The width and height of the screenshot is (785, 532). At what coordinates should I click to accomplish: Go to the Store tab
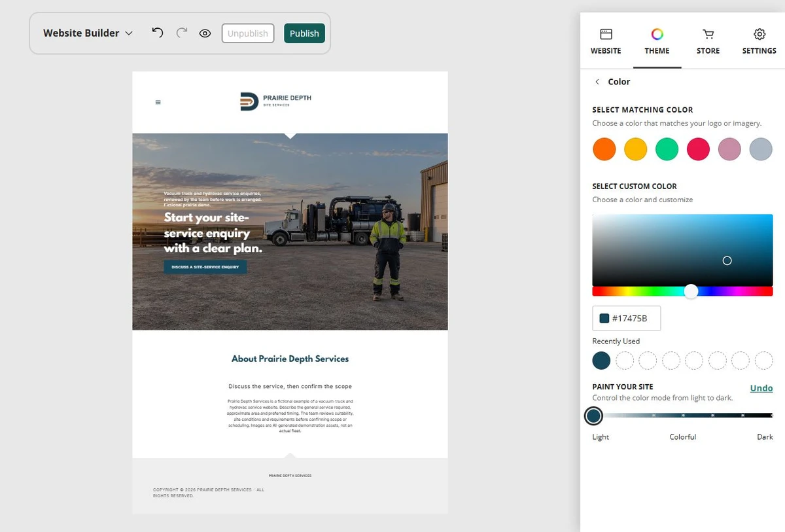pos(708,41)
